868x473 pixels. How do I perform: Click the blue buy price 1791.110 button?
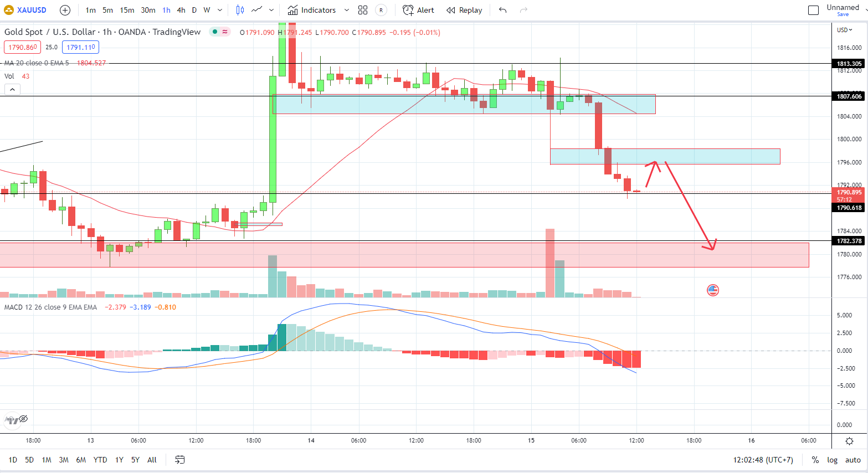[x=80, y=48]
